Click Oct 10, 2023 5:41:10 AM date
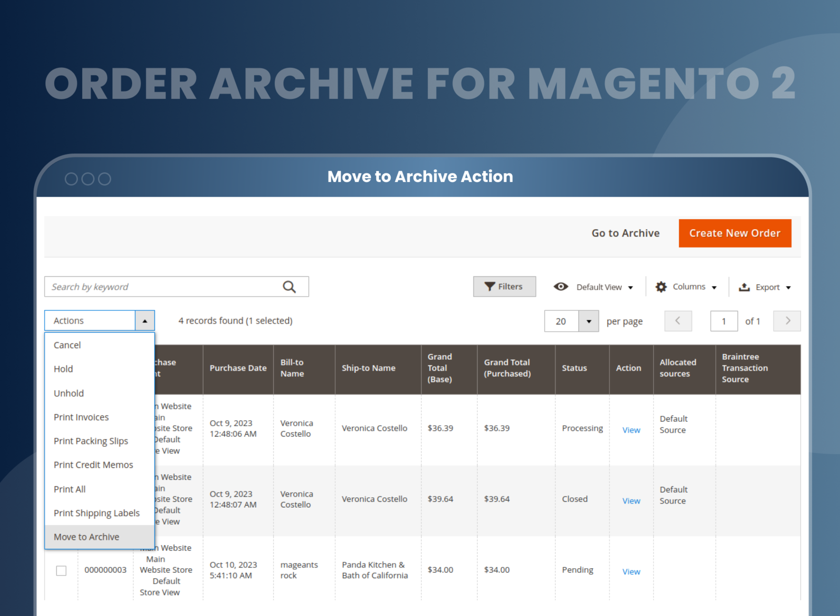The width and height of the screenshot is (840, 616). point(233,570)
